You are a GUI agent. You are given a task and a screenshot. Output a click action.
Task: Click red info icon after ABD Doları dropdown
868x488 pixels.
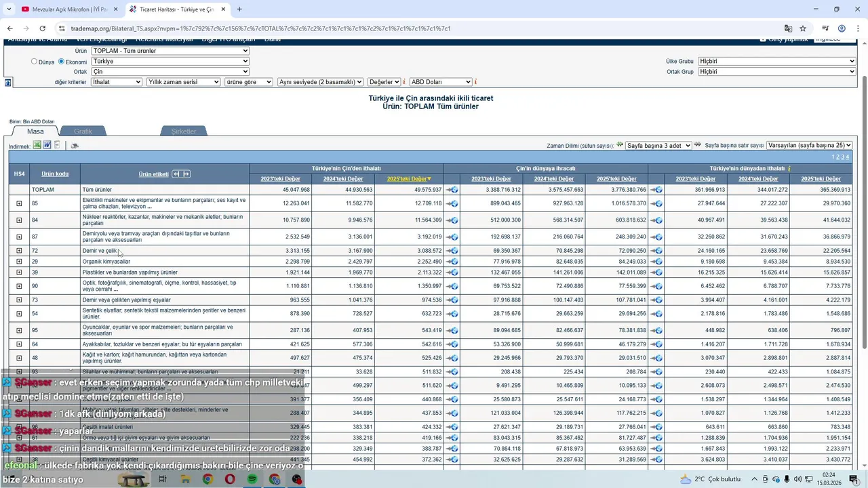point(475,82)
